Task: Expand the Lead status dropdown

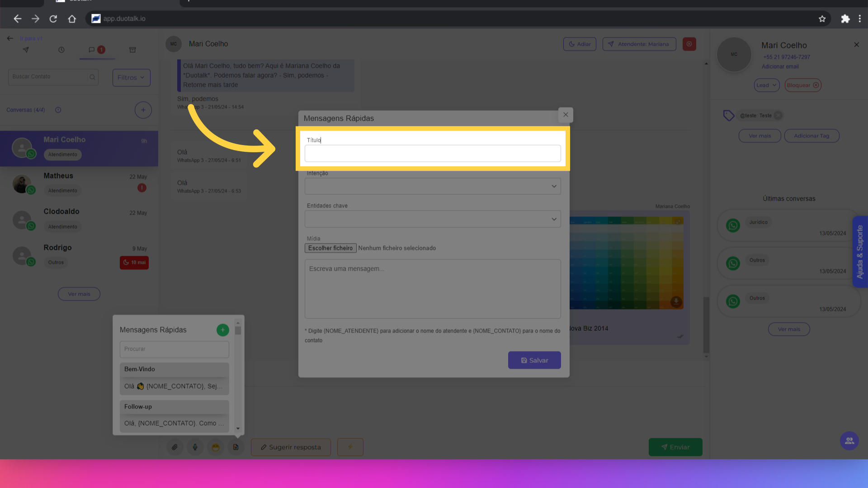Action: click(x=766, y=85)
